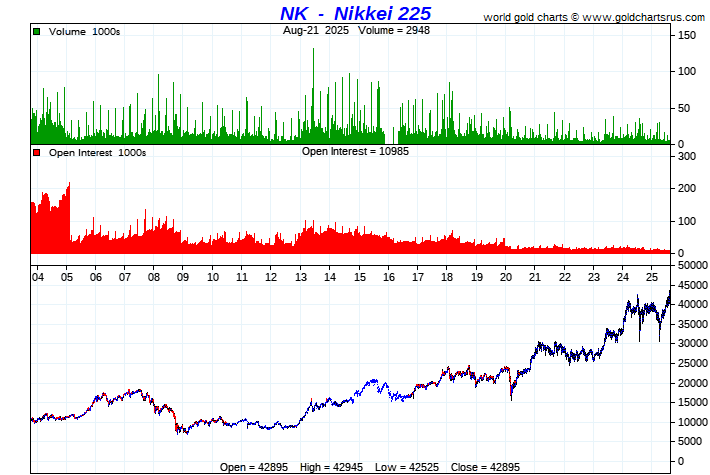This screenshot has height=475, width=710.
Task: Click the year label '25' on the time axis
Action: pyautogui.click(x=652, y=277)
